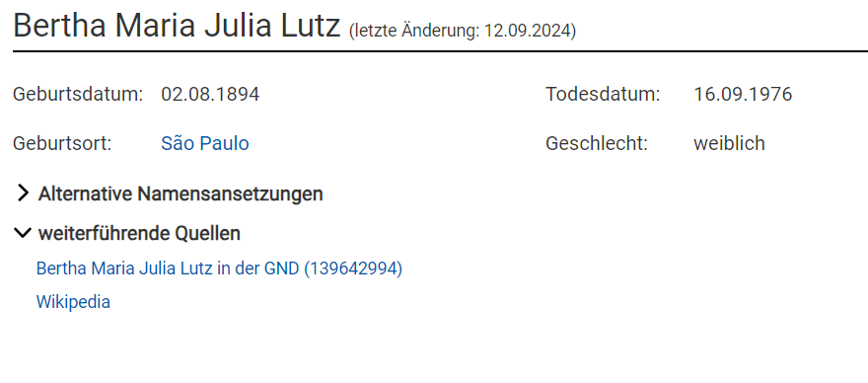
Task: Click the 'GND' abbreviation in the source link
Action: (281, 268)
